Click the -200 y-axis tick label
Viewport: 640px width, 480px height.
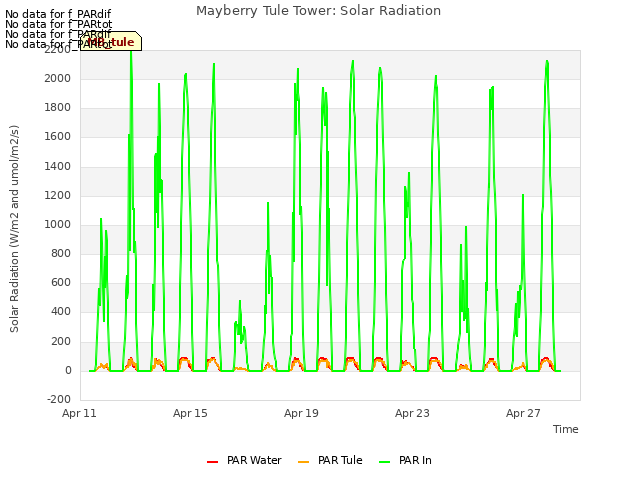click(x=59, y=399)
